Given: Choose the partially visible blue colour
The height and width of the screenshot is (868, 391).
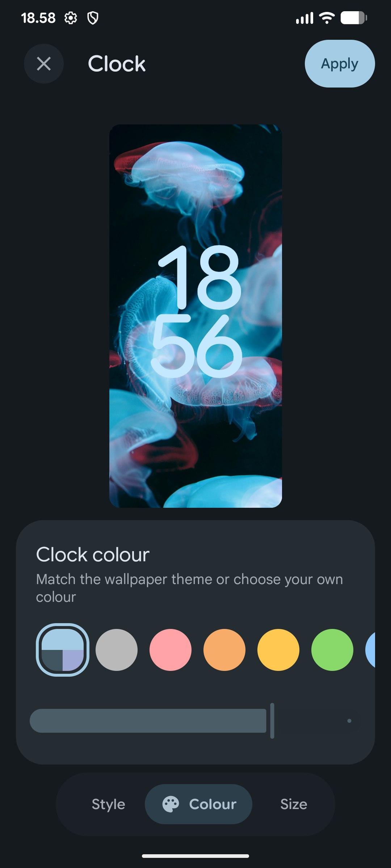Looking at the screenshot, I should (370, 650).
